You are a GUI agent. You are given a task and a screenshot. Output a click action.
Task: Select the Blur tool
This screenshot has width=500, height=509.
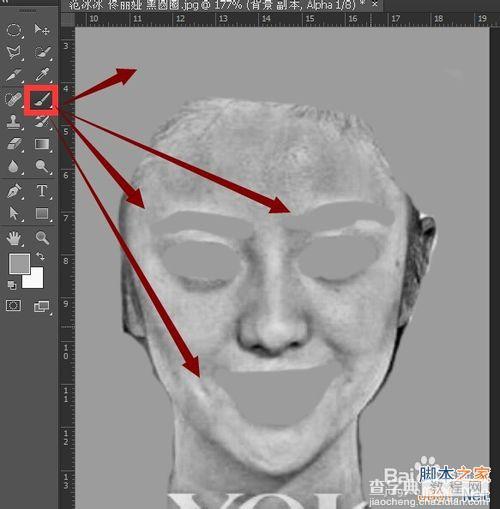pyautogui.click(x=13, y=166)
